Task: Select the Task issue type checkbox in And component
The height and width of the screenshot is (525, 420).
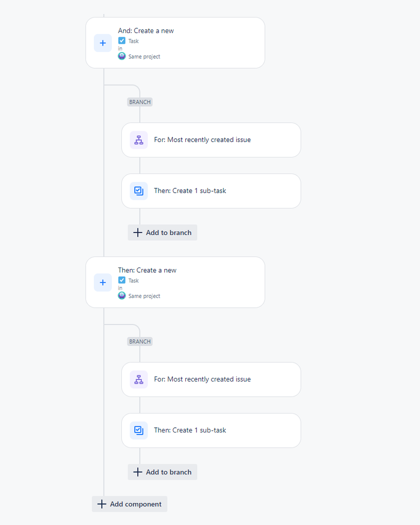Action: [121, 40]
